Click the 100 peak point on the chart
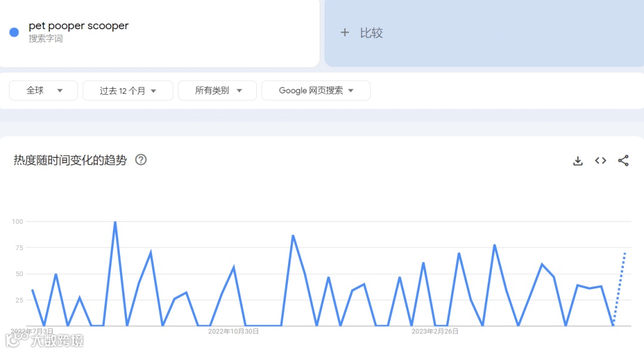Viewport: 644px width, 352px height. [x=115, y=222]
